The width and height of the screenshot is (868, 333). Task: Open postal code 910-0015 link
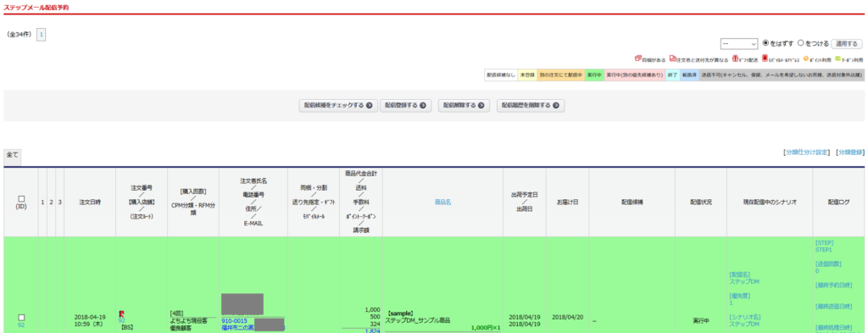coord(234,321)
